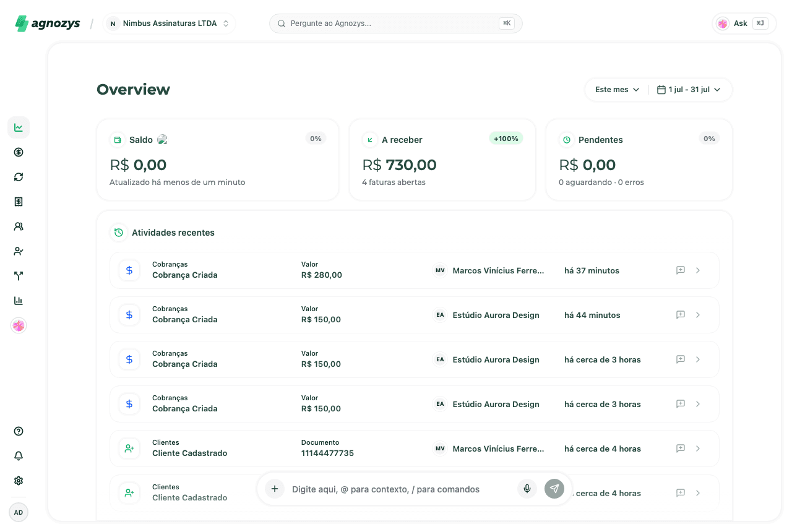Screen dimensions: 792x532
Task: Click Atualizado há menos de um minuto text
Action: (x=178, y=182)
